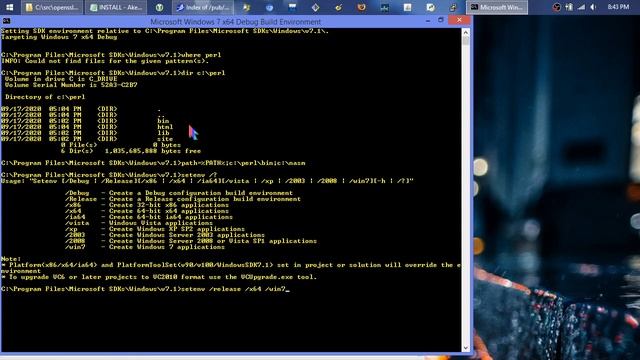
Task: Click the console scrollbar up arrow
Action: pyautogui.click(x=466, y=32)
